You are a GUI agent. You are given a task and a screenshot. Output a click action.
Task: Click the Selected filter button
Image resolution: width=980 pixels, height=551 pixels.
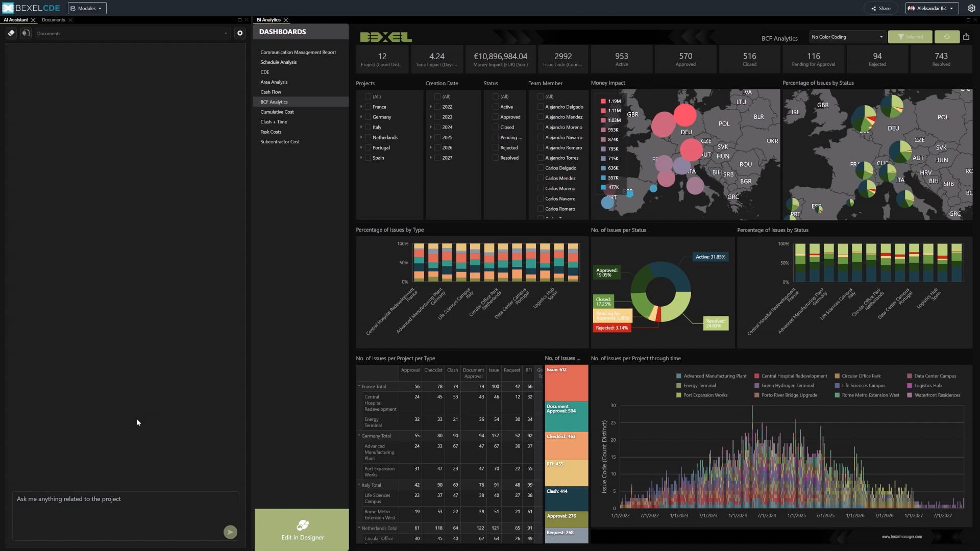tap(910, 37)
